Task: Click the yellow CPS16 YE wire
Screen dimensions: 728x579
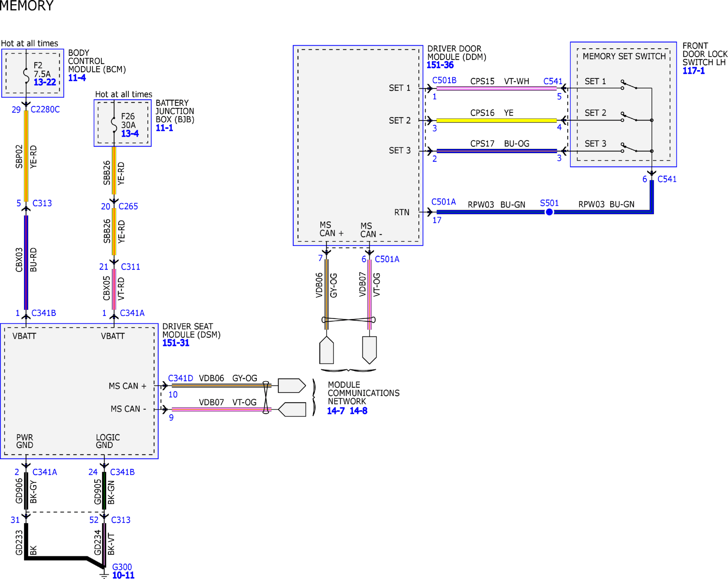Action: 496,120
